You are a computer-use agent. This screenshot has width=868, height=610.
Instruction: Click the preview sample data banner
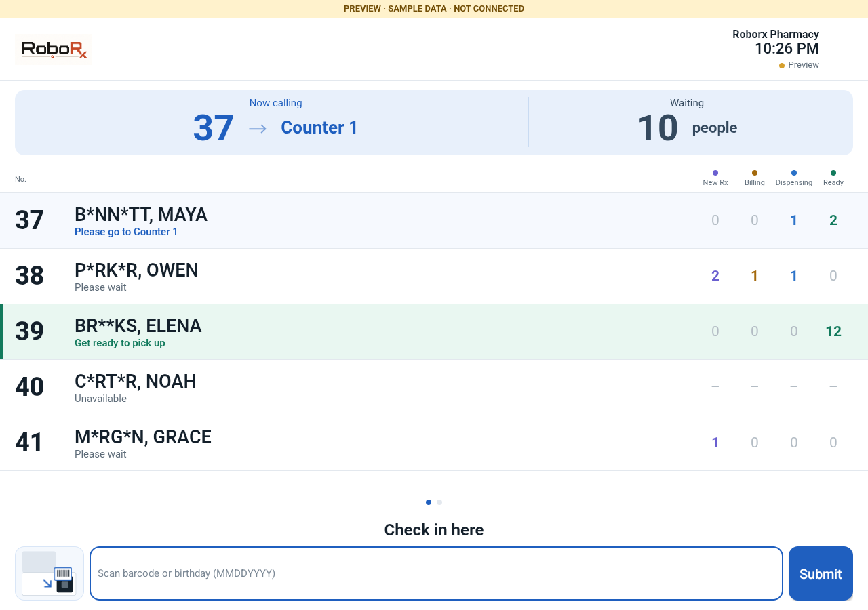click(434, 9)
